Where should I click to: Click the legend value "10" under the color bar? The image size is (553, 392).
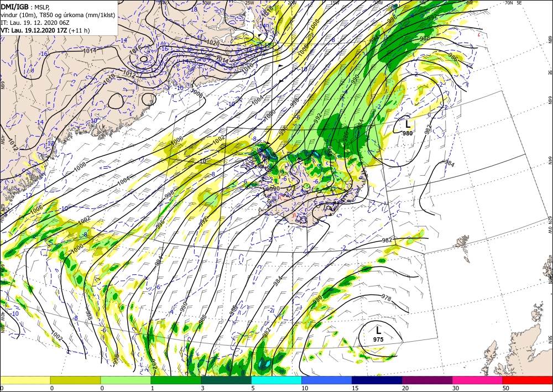(x=305, y=388)
